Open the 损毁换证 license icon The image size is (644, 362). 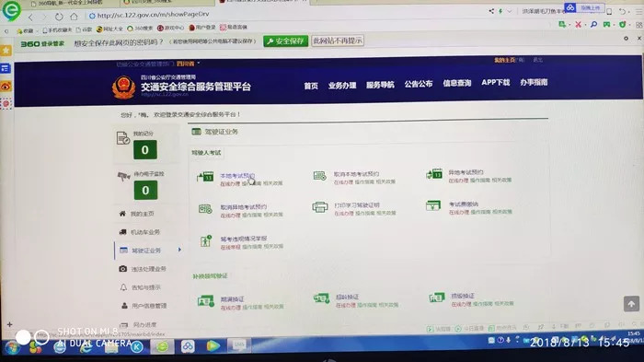coord(437,297)
